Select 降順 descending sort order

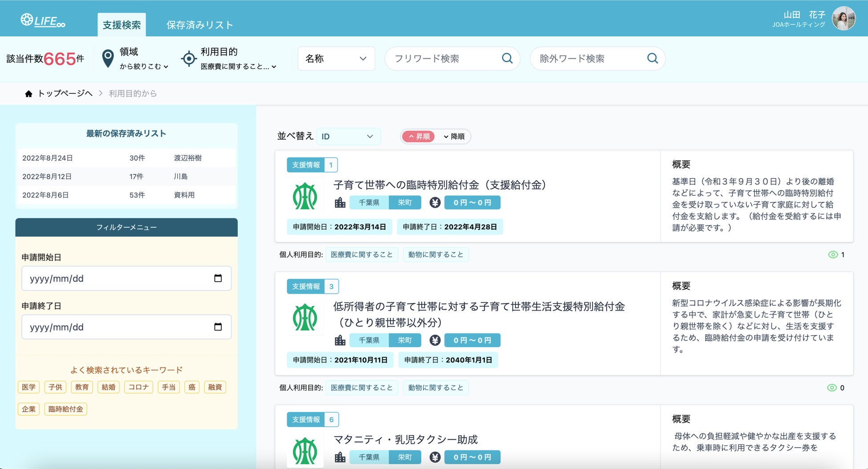(454, 137)
